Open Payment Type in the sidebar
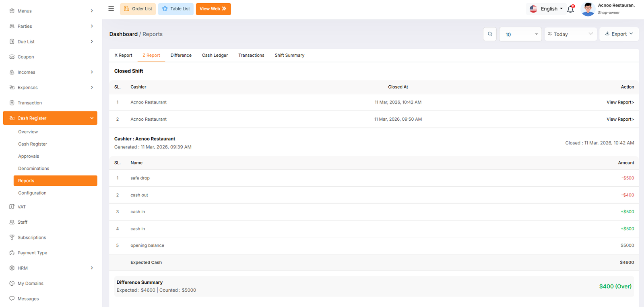The width and height of the screenshot is (644, 307). point(32,253)
